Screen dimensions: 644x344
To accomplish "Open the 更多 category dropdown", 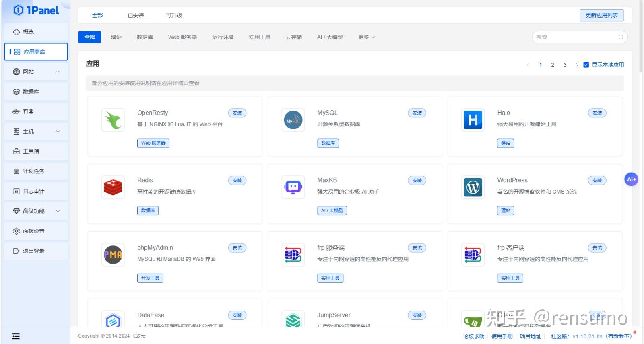I will 367,37.
